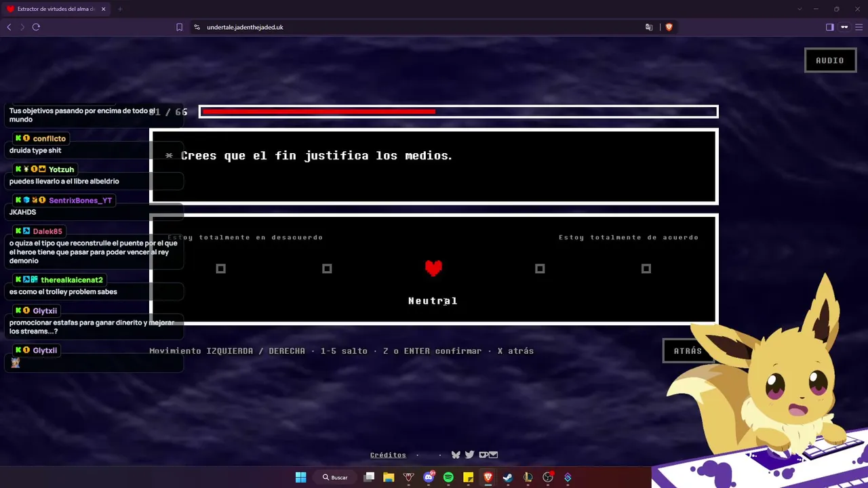This screenshot has height=488, width=868.
Task: Open the Ko-fi cup link
Action: [483, 455]
